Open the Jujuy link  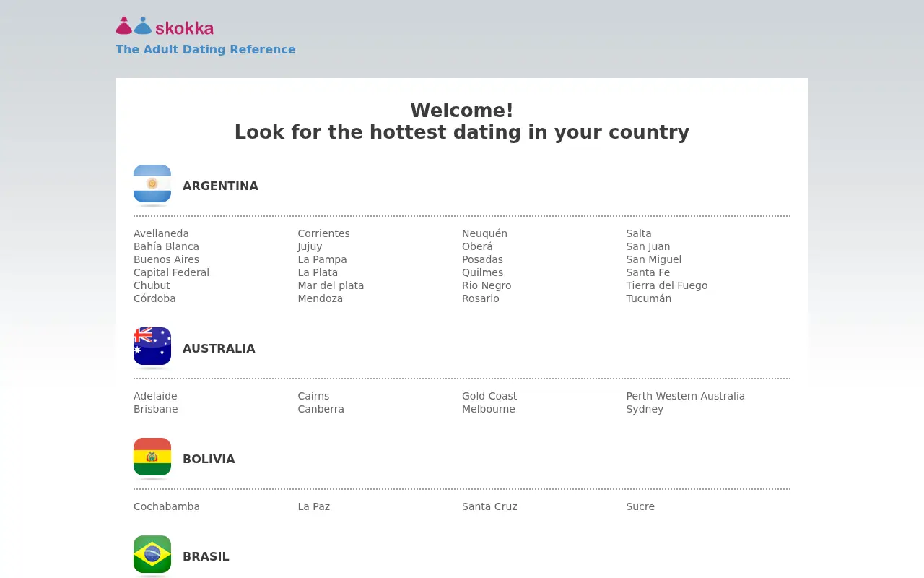pos(310,246)
